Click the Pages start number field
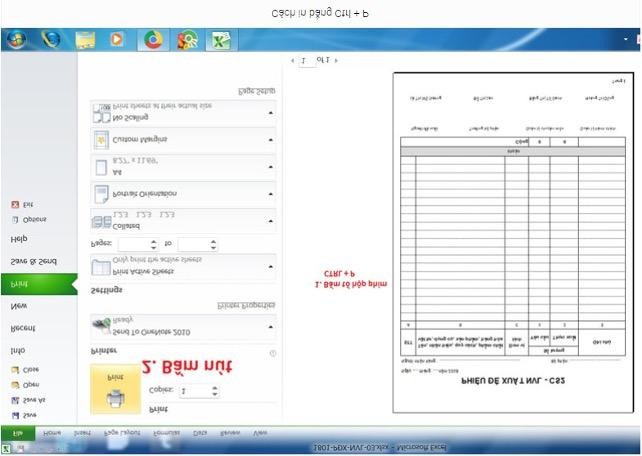Screen dimensions: 642x456 (133, 245)
